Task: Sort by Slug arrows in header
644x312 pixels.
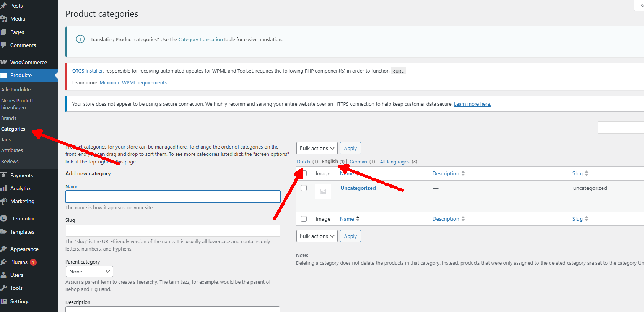Action: (x=587, y=173)
